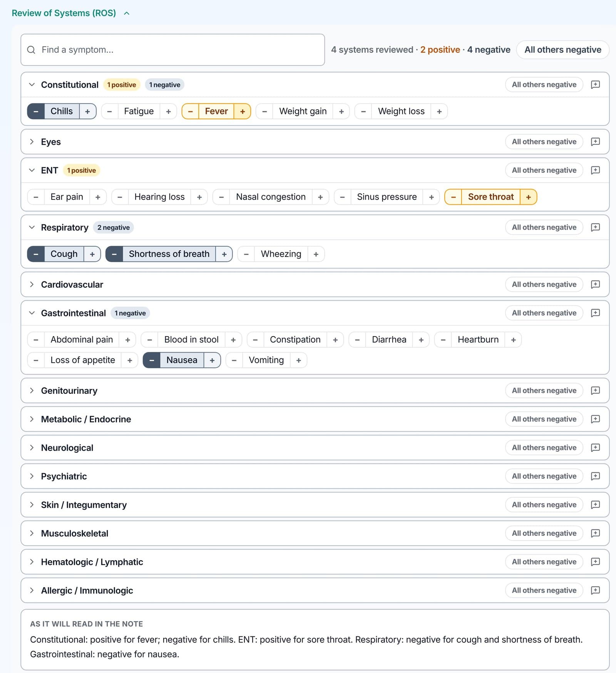This screenshot has width=616, height=673.
Task: Click the Sore throat symptom label
Action: 491,197
